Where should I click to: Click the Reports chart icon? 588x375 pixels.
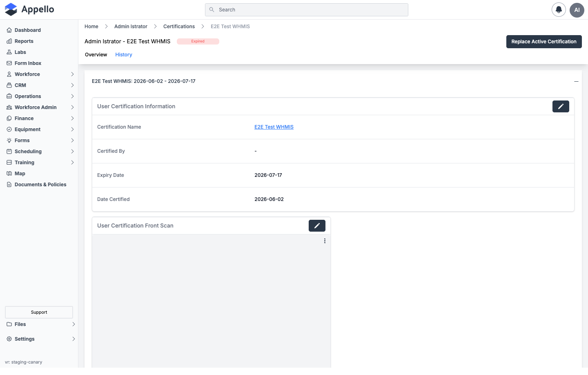(x=9, y=41)
